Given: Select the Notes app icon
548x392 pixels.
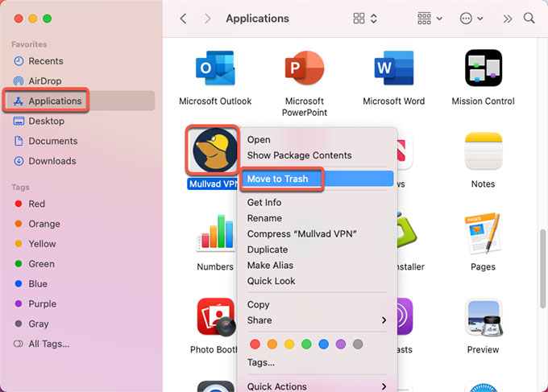Looking at the screenshot, I should [484, 151].
